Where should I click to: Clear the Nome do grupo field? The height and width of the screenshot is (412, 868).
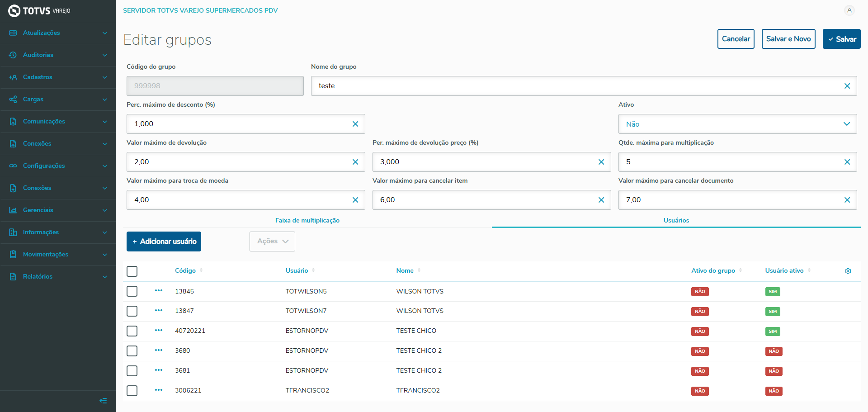point(847,86)
